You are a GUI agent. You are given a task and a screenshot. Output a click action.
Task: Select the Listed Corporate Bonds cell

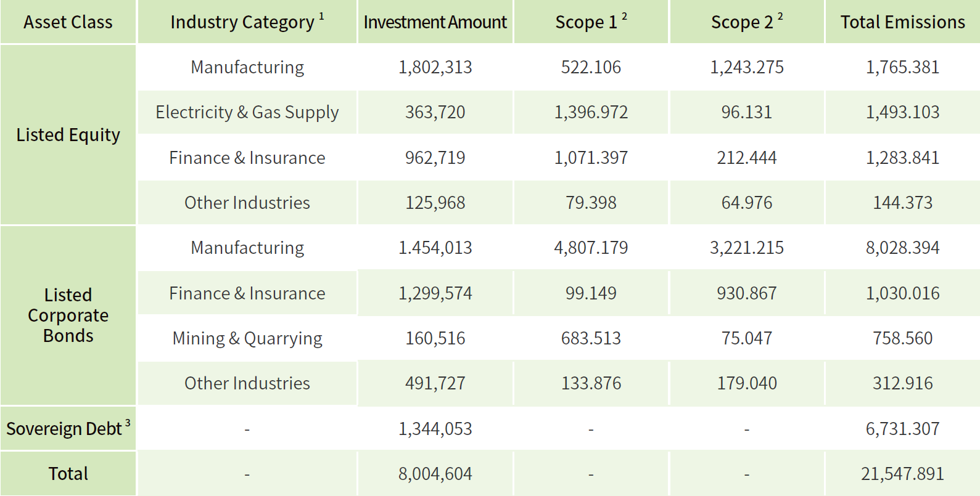[68, 315]
